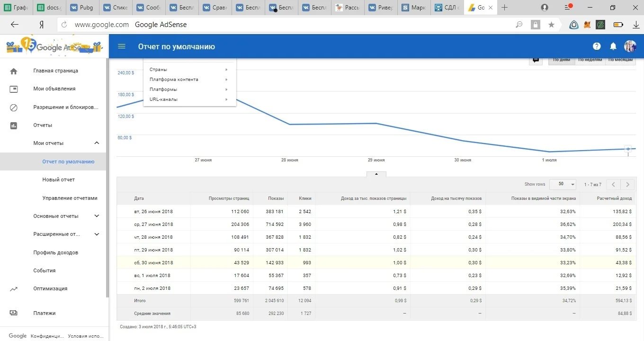
Task: Open Условия использования footer link
Action: 85,336
